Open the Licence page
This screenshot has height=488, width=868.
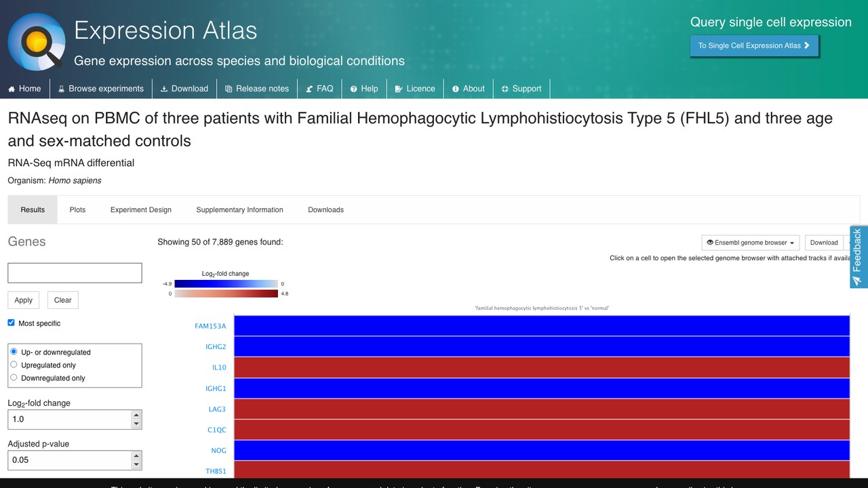coord(415,89)
